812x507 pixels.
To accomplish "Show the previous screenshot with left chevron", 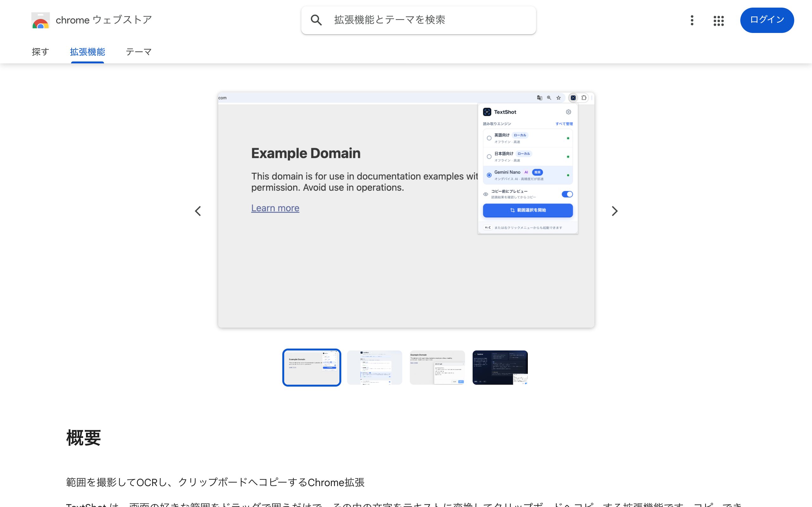I will (x=198, y=211).
